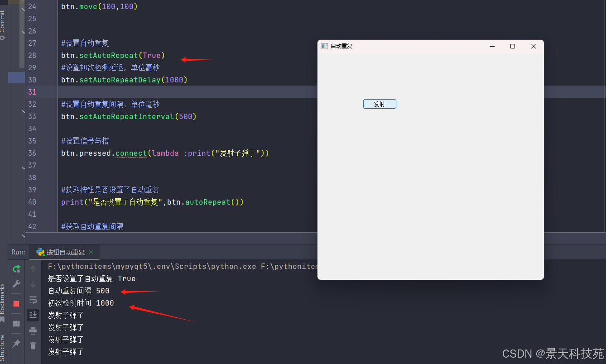Pin the Run tab with pin icon

pos(16,344)
